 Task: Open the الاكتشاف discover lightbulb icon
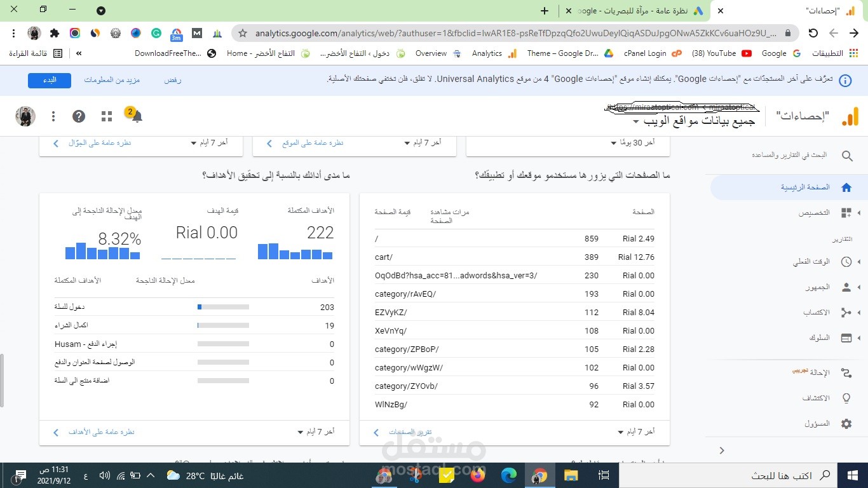tap(846, 397)
